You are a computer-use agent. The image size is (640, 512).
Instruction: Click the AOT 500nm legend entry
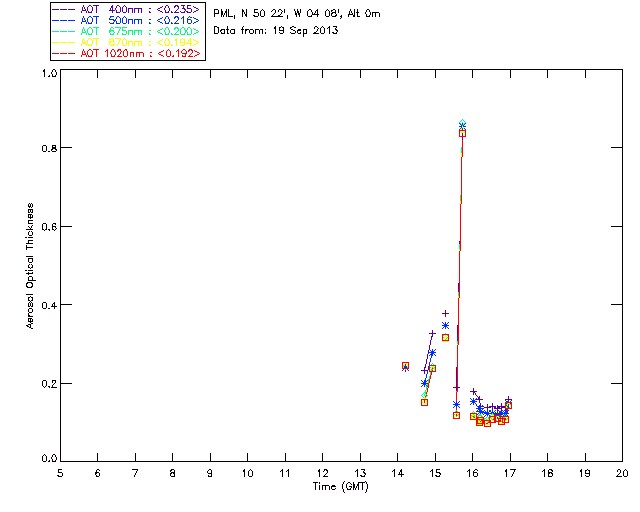pyautogui.click(x=127, y=20)
